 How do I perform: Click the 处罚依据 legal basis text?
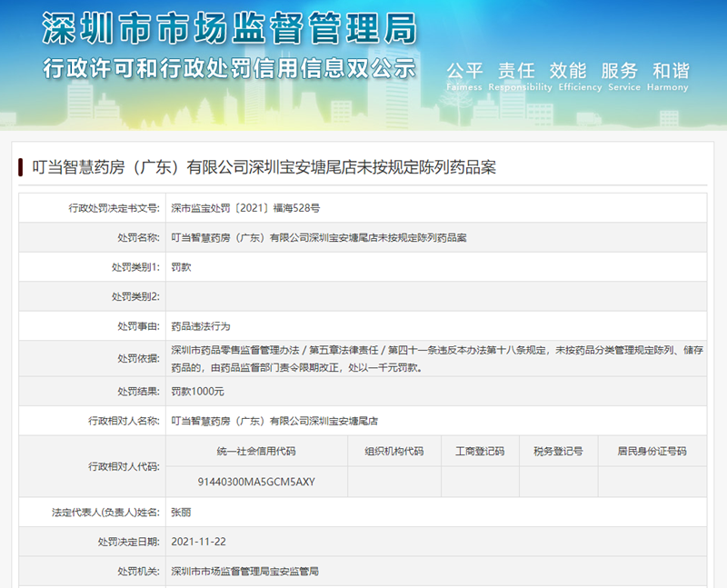point(437,358)
